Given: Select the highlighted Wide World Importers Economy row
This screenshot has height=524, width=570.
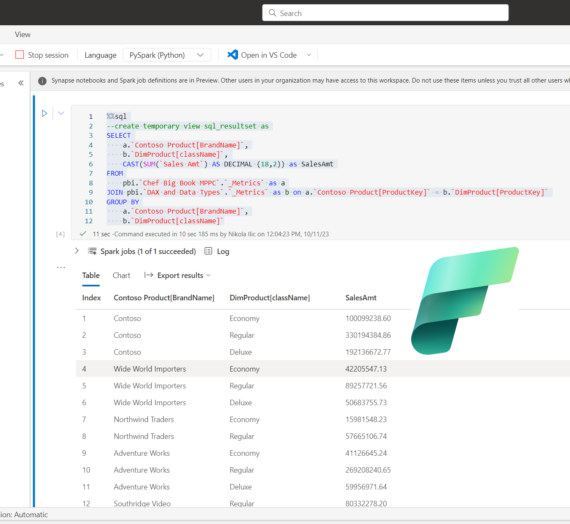Looking at the screenshot, I should (x=323, y=369).
